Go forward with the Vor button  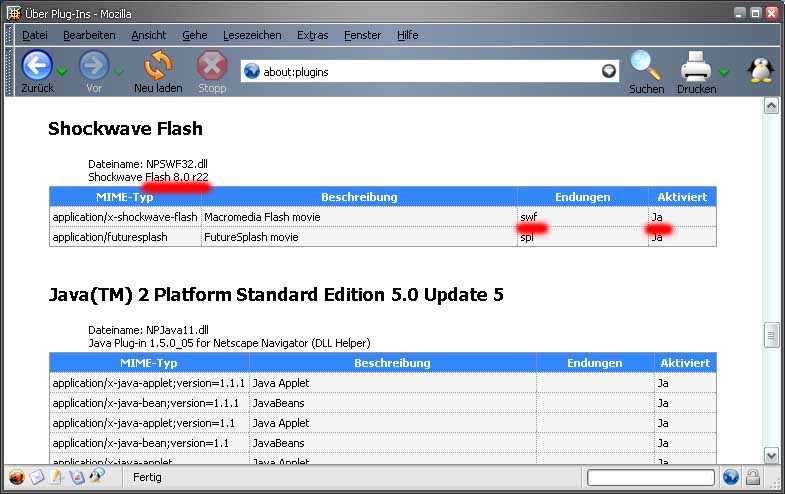click(x=94, y=71)
